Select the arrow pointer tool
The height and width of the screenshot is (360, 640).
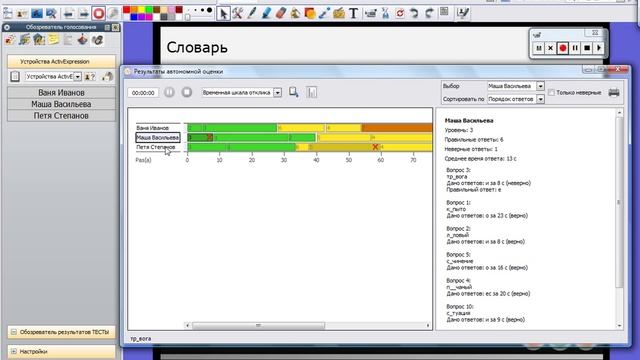223,13
